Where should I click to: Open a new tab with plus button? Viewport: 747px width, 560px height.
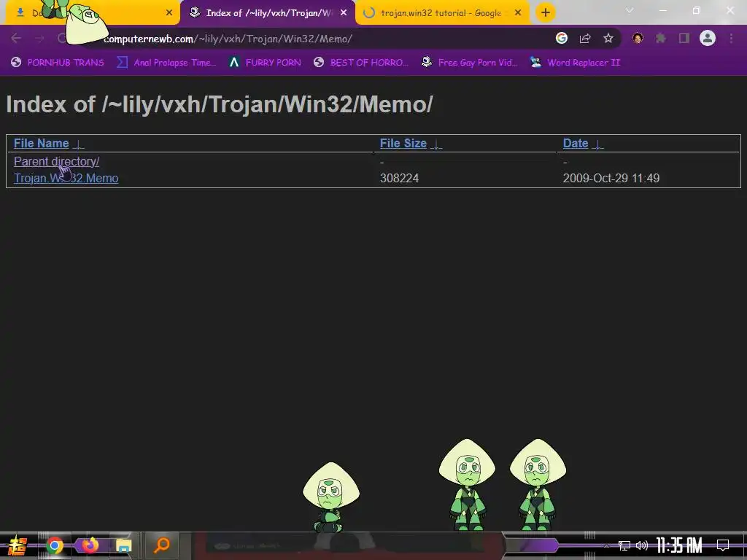point(546,13)
